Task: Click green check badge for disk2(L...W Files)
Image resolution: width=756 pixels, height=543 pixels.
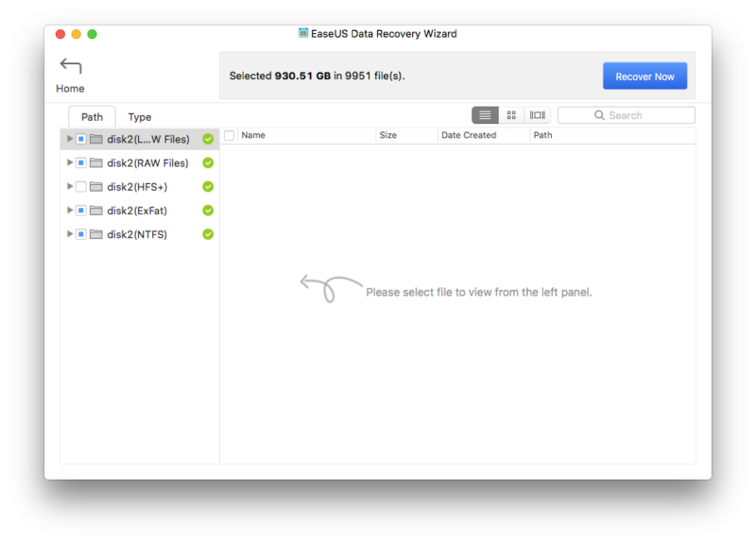Action: tap(208, 139)
